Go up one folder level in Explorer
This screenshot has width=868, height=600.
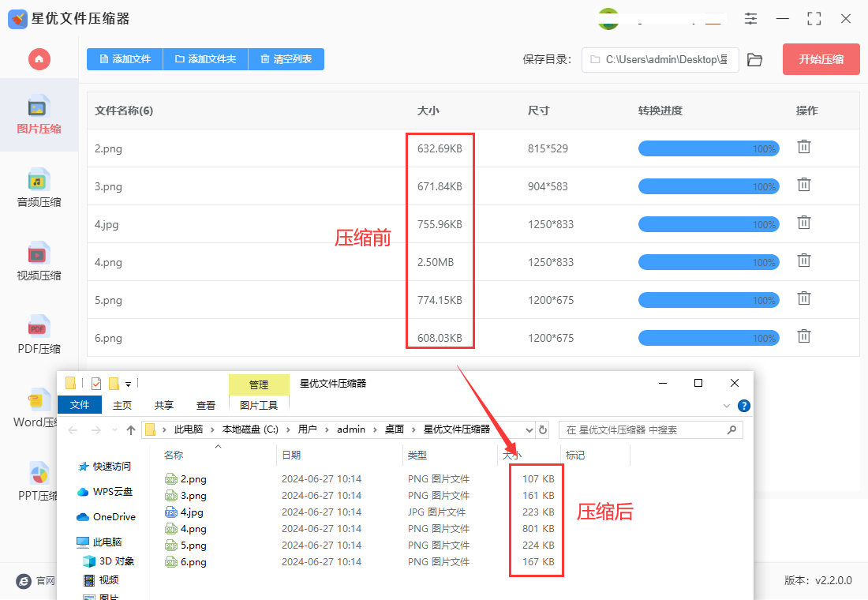pos(131,430)
